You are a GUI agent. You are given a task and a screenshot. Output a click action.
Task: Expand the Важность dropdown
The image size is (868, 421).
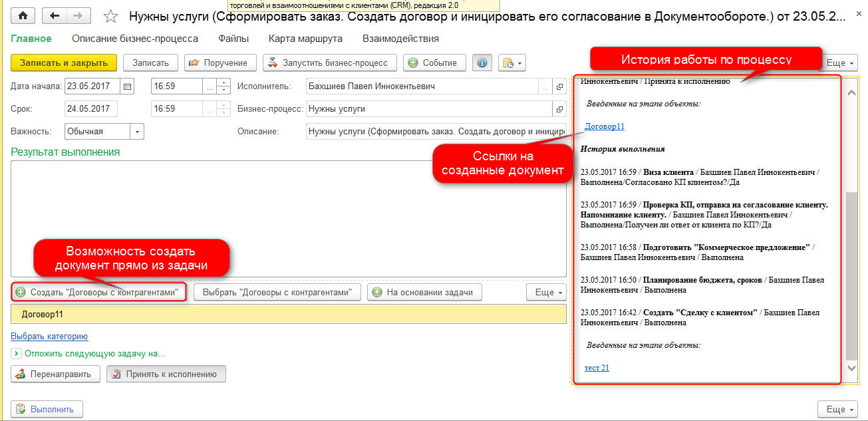tap(137, 132)
